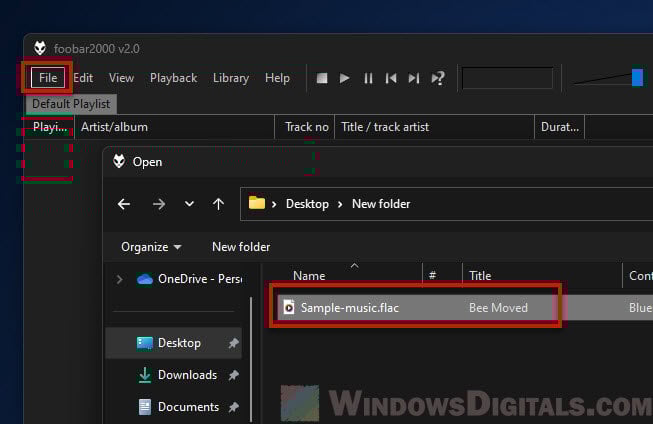Expand the chevron after Desktop breadcrumb
Image resolution: width=653 pixels, height=424 pixels.
tap(340, 204)
